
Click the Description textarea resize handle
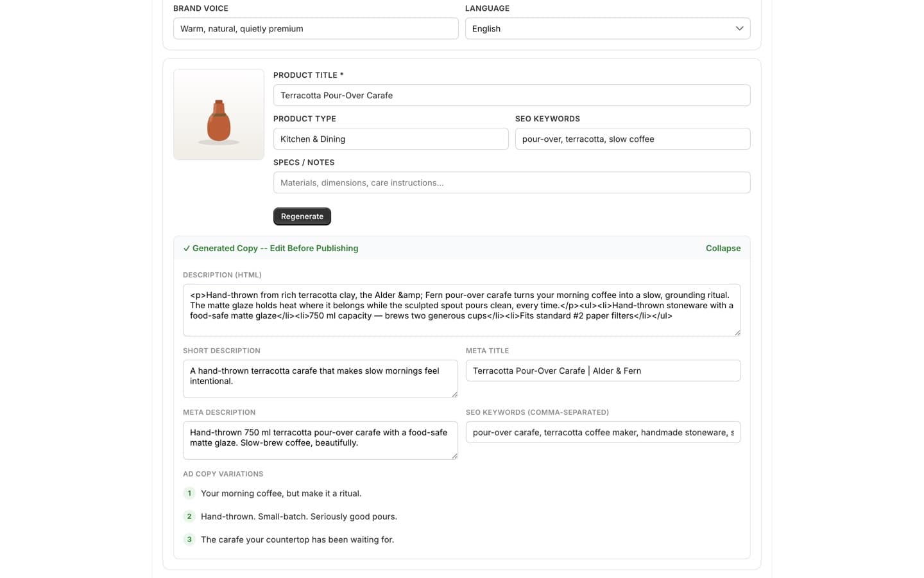pyautogui.click(x=737, y=333)
